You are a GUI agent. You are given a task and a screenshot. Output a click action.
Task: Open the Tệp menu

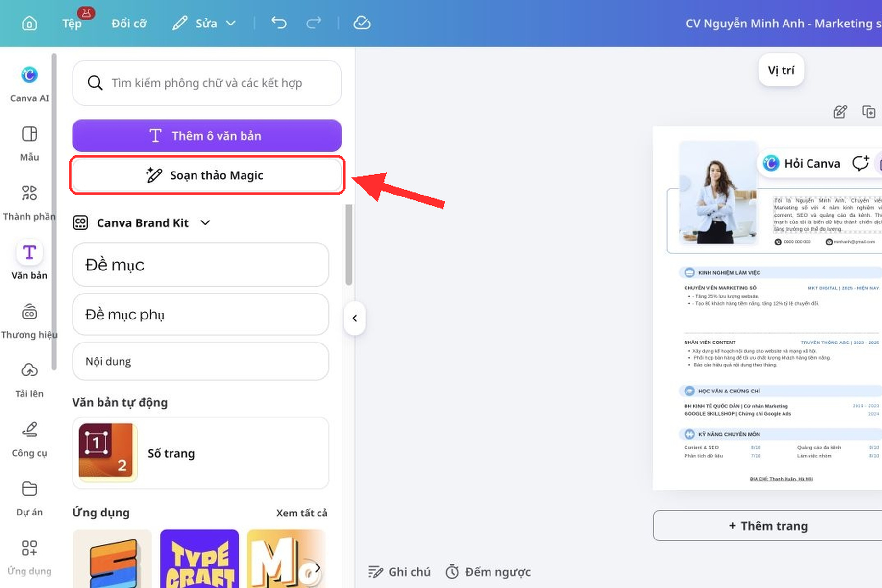tap(72, 23)
